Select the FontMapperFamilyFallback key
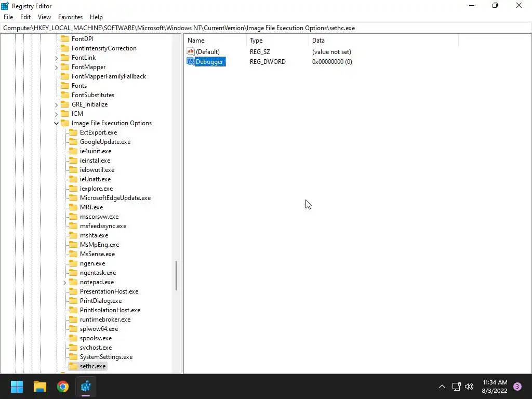Screen dimensions: 532x399 (x=109, y=76)
